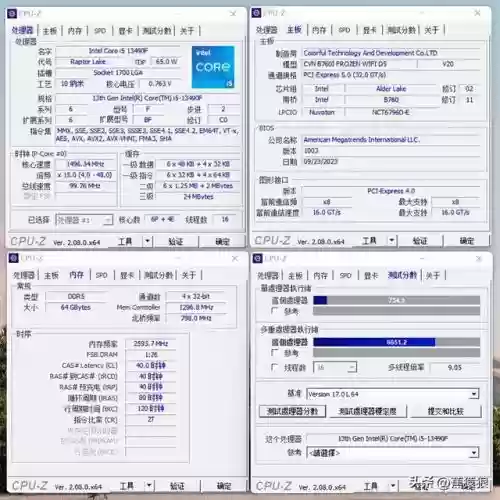Image resolution: width=500 pixels, height=500 pixels.
Task: Open SPD tab in processor window
Action: coord(100,31)
